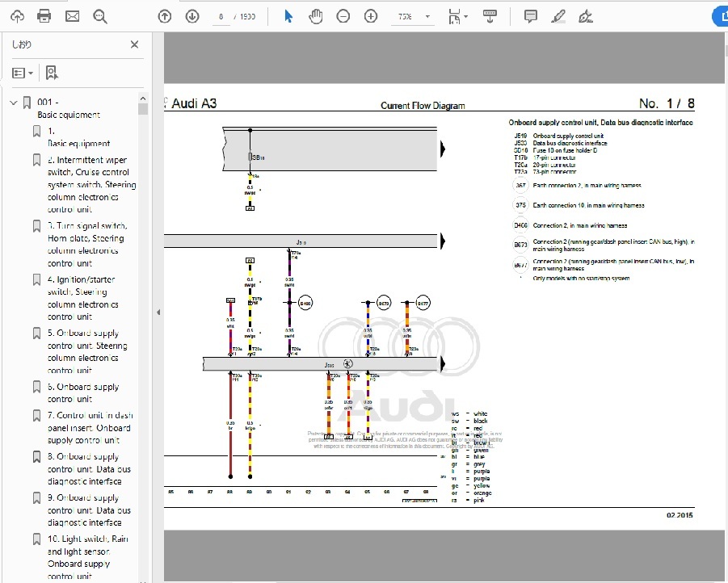Open bookmark 1. Basic equipment
Viewport: 728px width, 583px height.
(79, 137)
